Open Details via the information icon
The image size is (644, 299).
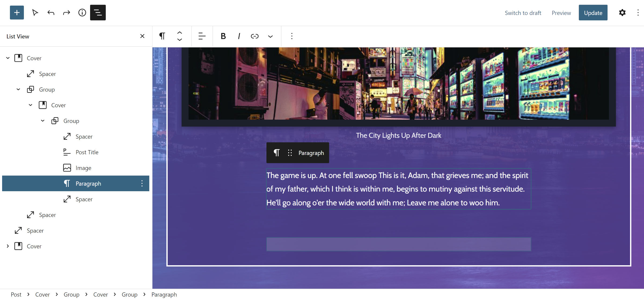(82, 12)
